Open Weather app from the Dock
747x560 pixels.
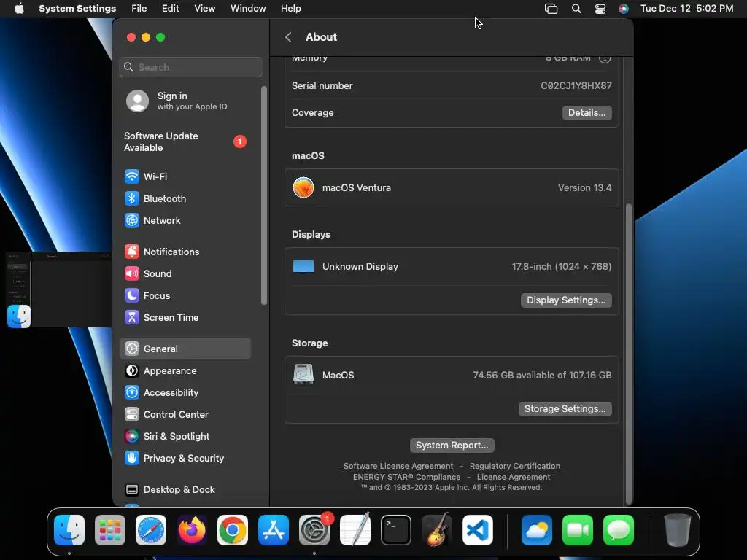(537, 530)
